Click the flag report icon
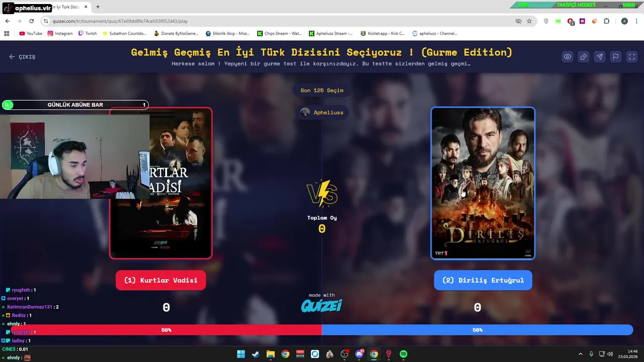Image resolution: width=644 pixels, height=362 pixels. point(616,57)
